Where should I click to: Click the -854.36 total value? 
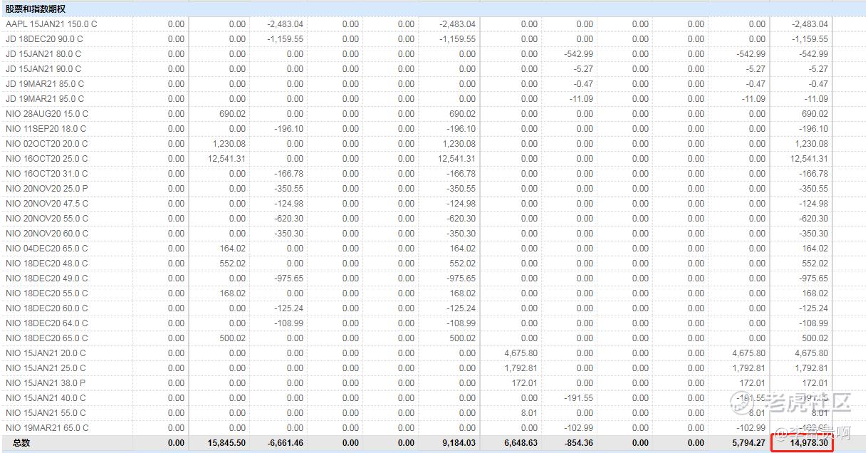point(578,443)
